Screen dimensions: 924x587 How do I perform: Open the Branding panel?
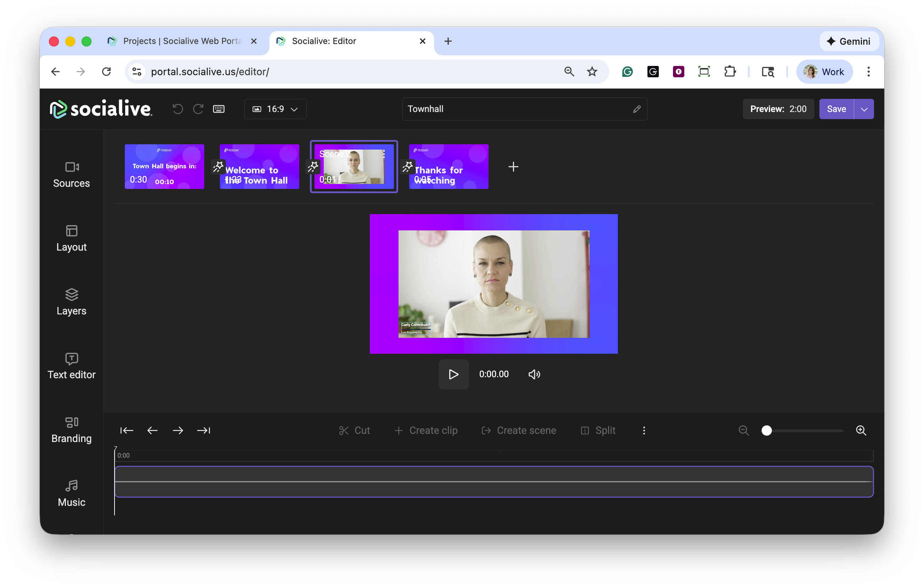[x=71, y=430]
